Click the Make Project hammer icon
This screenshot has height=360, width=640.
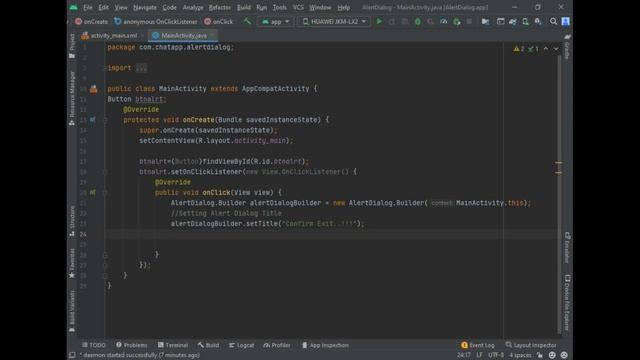tap(247, 21)
